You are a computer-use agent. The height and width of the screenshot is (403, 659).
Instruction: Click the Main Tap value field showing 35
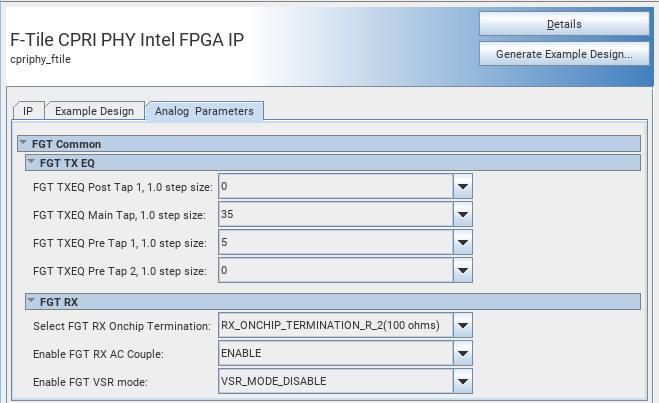coord(335,215)
